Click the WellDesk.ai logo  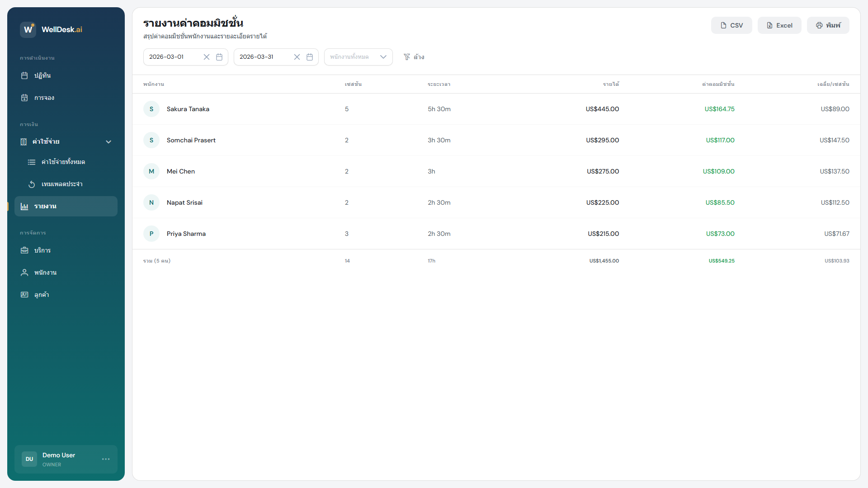point(28,29)
